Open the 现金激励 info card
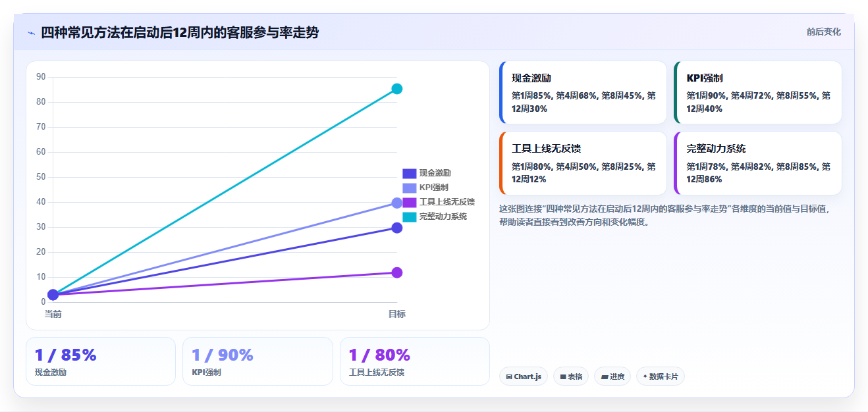 [x=583, y=93]
